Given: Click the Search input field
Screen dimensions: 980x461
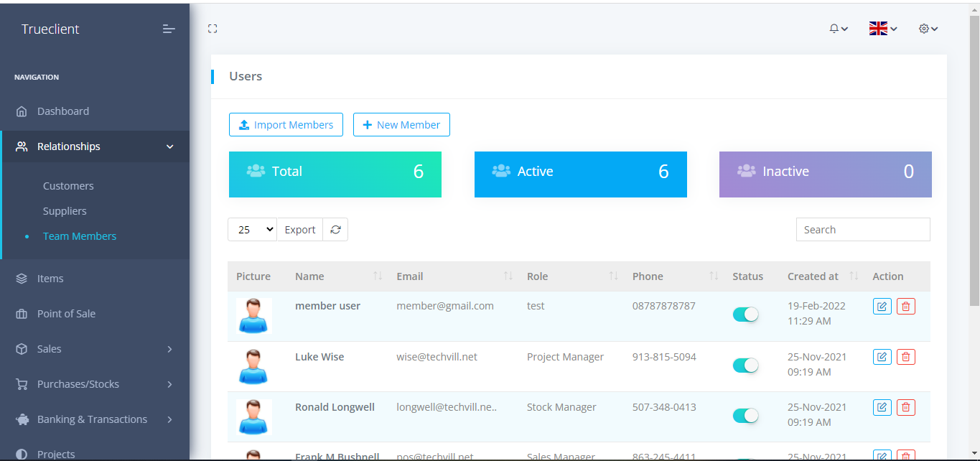Looking at the screenshot, I should pos(862,230).
